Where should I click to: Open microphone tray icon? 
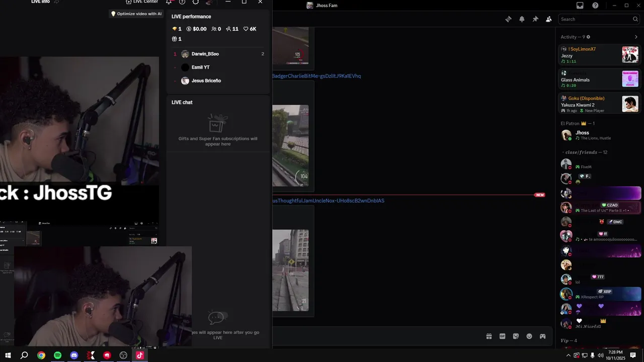(x=592, y=355)
